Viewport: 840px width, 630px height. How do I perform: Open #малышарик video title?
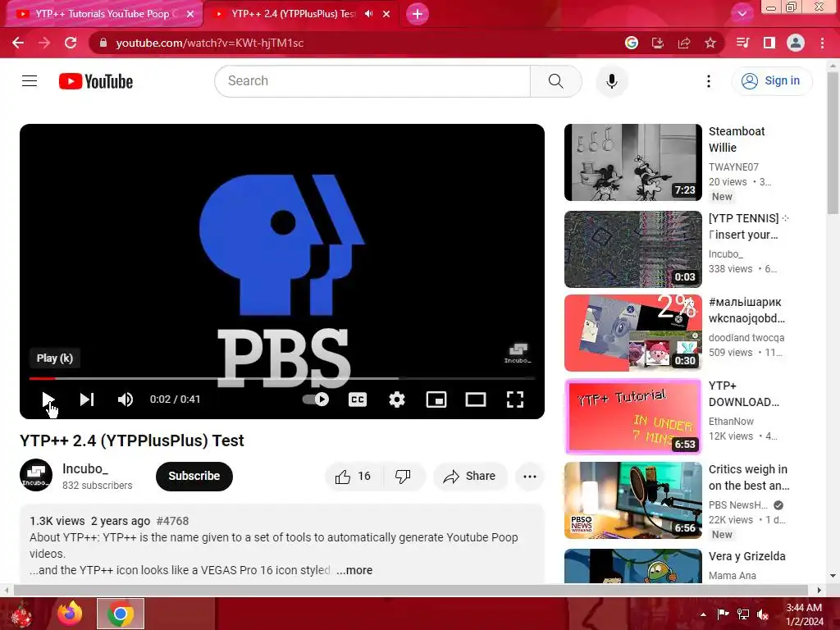[x=746, y=310]
